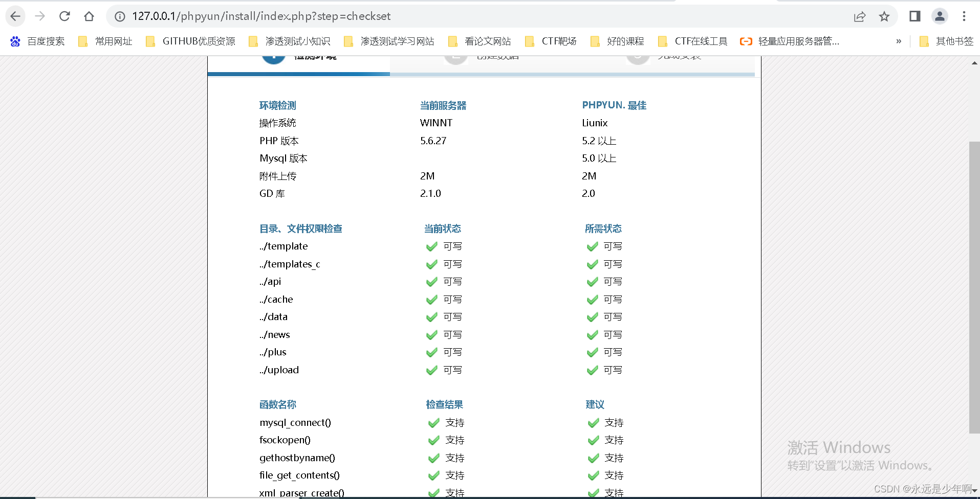Click current-state check icon for ../news

432,335
